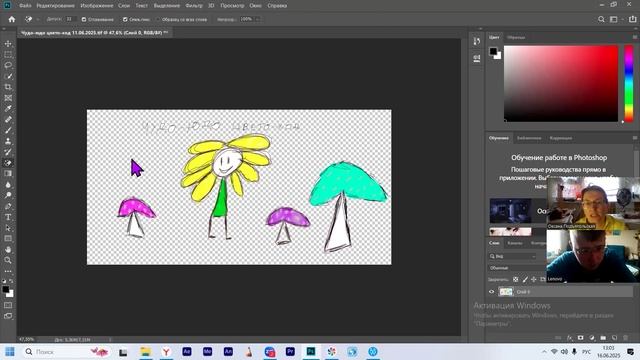Toggle the Смеж.пикс checkbox
640x360 pixels.
pyautogui.click(x=125, y=19)
